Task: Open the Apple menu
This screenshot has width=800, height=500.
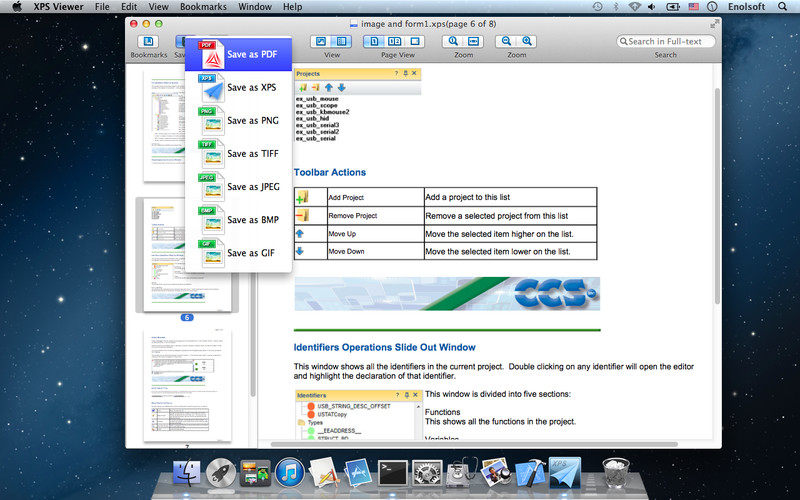Action: [17, 7]
